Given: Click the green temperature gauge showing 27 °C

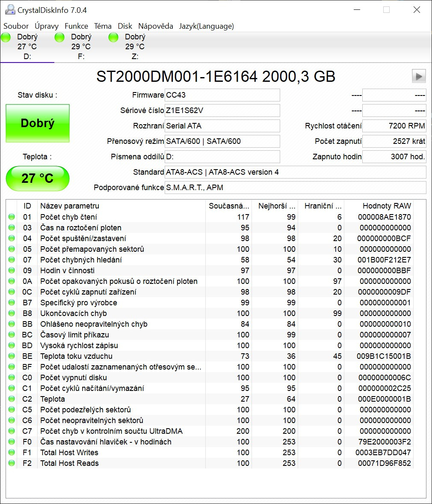Looking at the screenshot, I should coord(37,179).
